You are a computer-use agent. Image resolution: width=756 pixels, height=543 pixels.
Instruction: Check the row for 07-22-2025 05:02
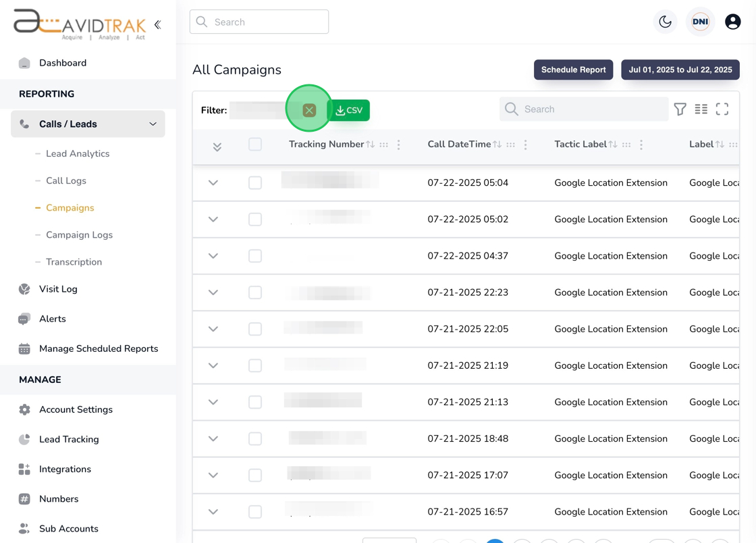tap(255, 219)
